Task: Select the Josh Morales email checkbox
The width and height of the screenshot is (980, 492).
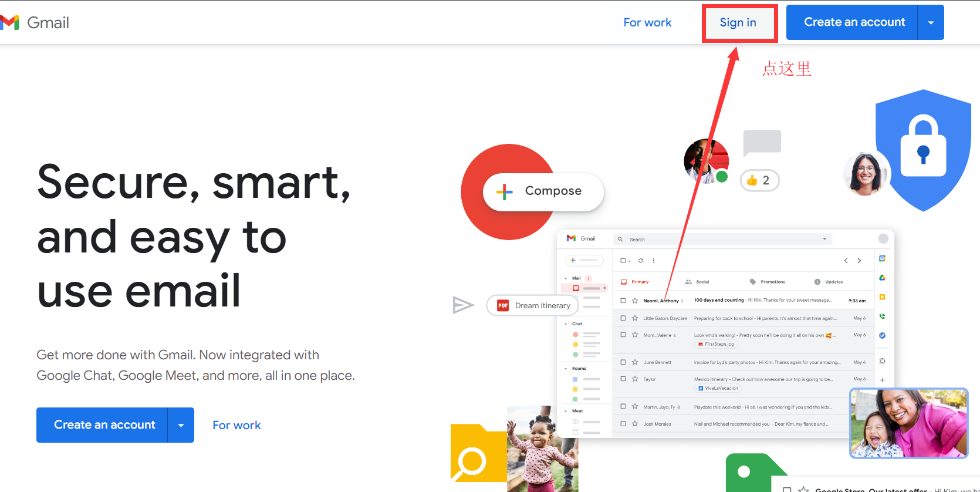Action: tap(623, 423)
